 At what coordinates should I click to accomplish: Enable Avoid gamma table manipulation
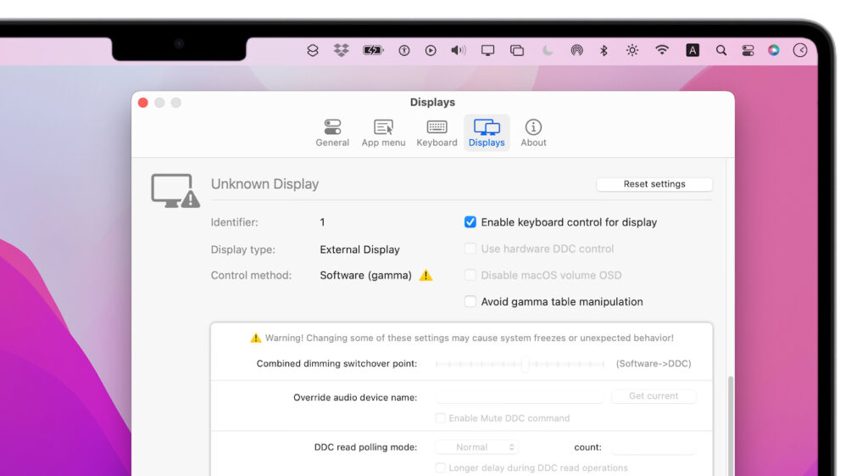[470, 301]
